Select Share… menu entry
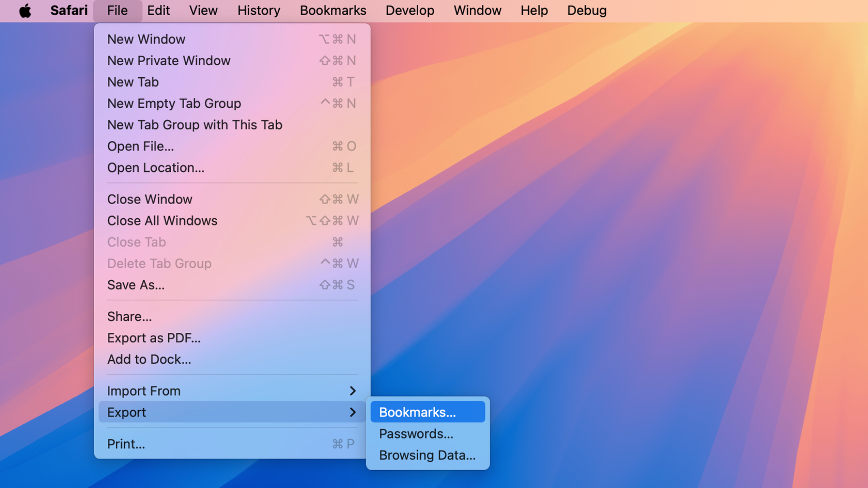This screenshot has width=868, height=488. [232, 317]
